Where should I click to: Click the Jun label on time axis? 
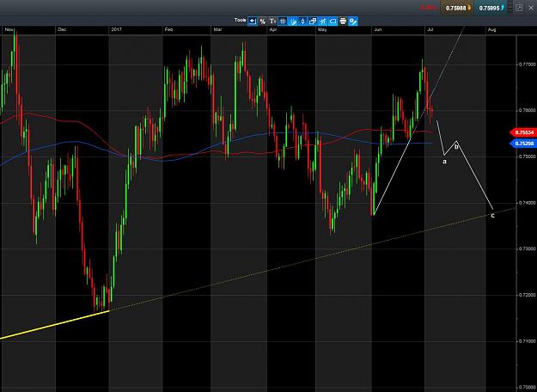378,29
